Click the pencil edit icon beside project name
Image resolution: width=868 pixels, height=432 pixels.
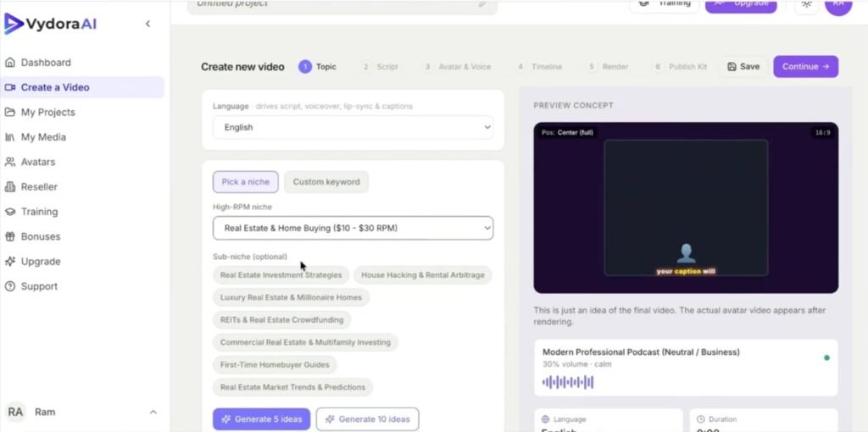(482, 3)
